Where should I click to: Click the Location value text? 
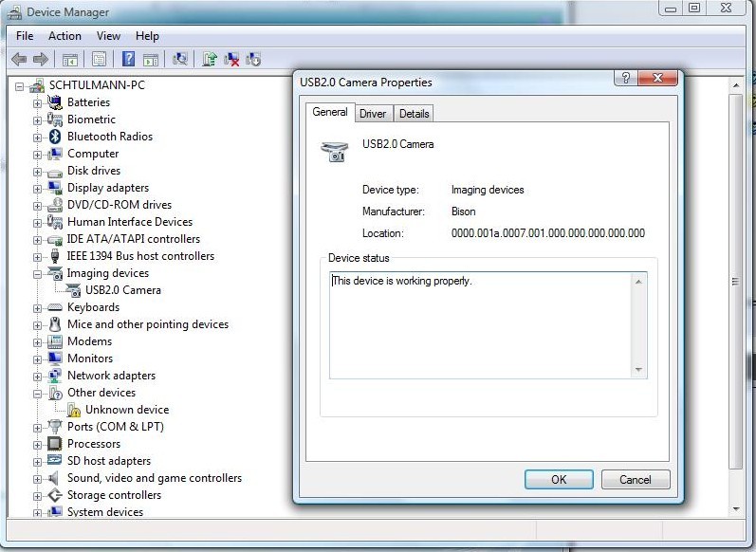[547, 233]
